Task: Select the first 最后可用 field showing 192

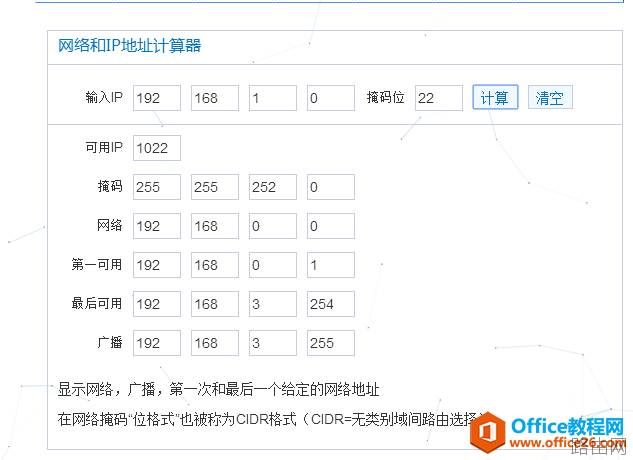Action: [x=157, y=304]
